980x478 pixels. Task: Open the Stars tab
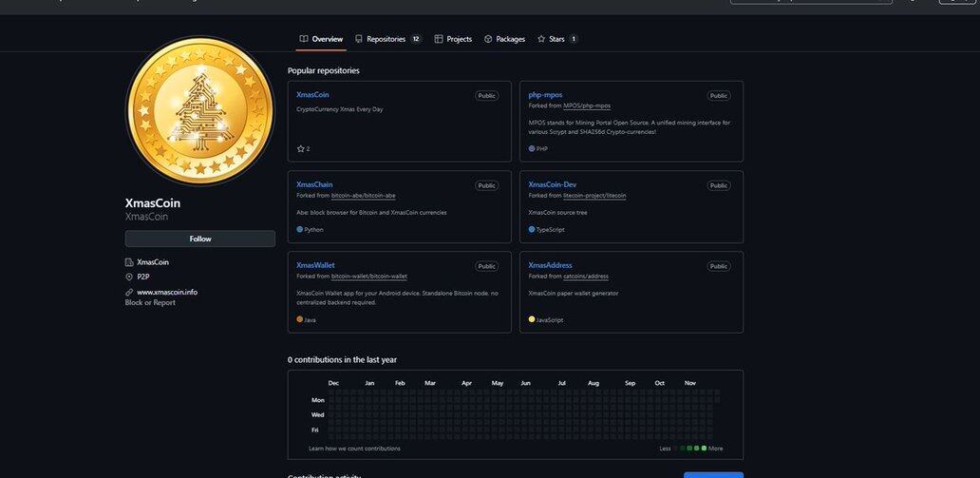point(556,39)
